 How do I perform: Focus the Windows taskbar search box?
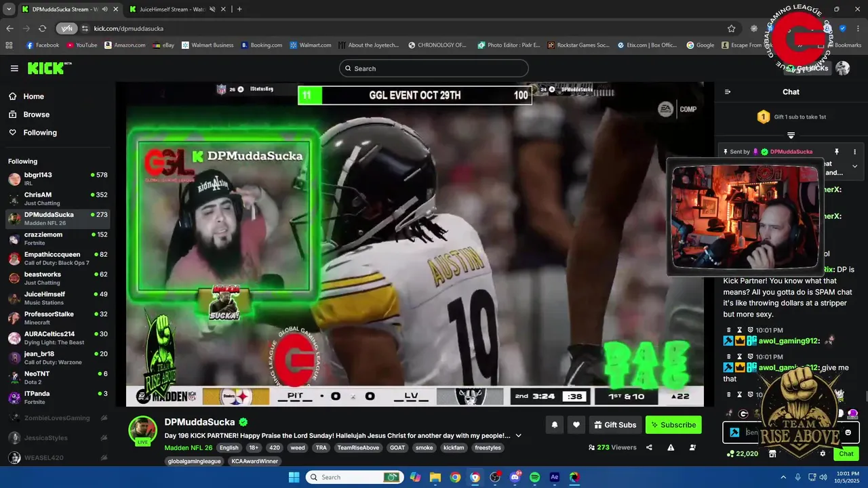pyautogui.click(x=353, y=477)
